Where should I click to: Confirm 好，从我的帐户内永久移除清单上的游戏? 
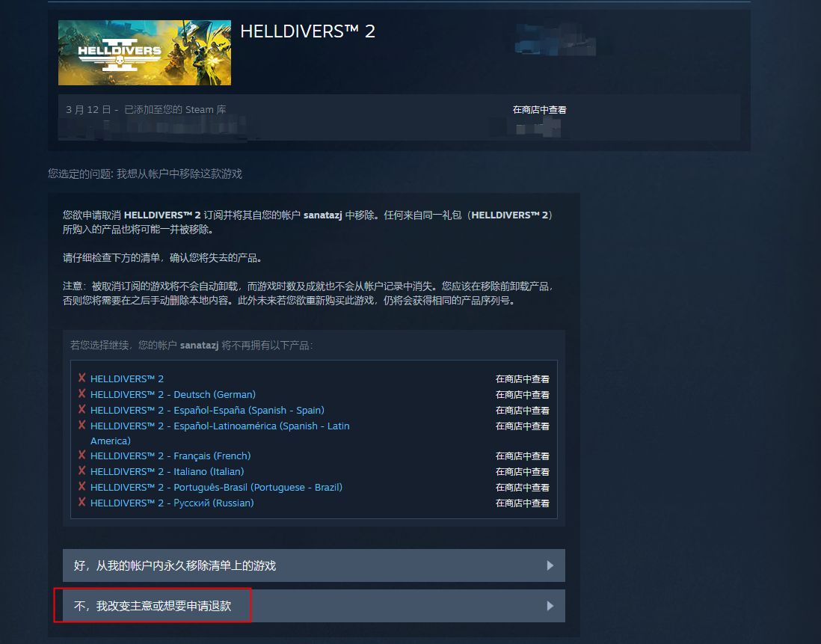(313, 565)
